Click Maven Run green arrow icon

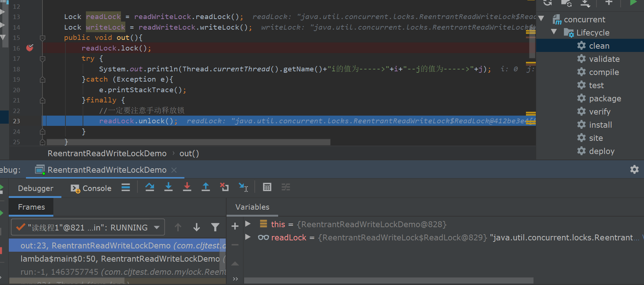click(x=633, y=3)
